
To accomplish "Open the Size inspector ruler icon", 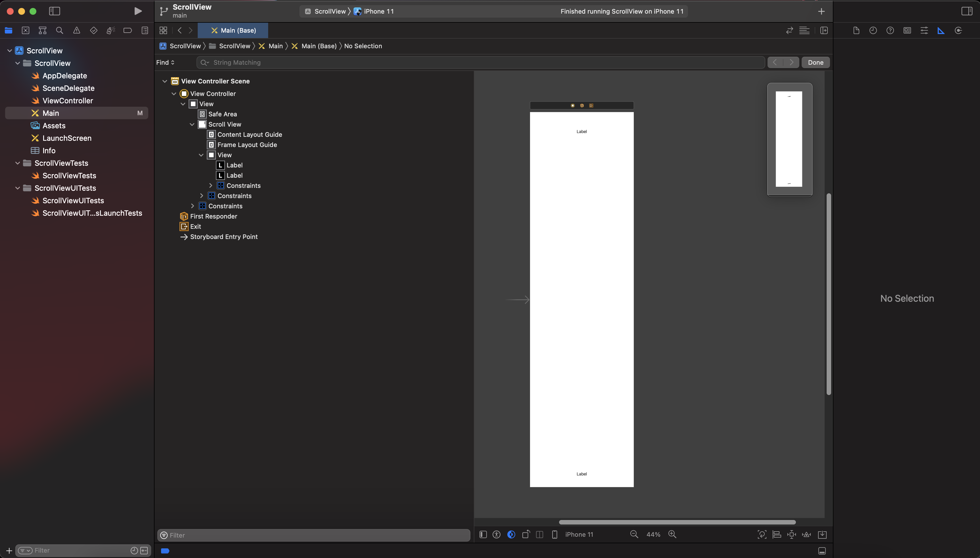I will coord(941,30).
